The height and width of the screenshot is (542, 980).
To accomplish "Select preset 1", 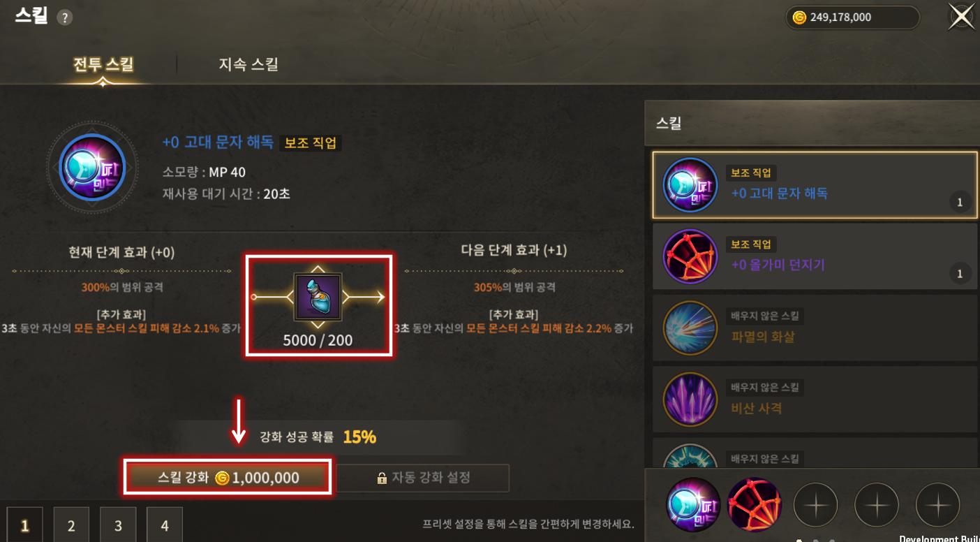I will click(24, 525).
